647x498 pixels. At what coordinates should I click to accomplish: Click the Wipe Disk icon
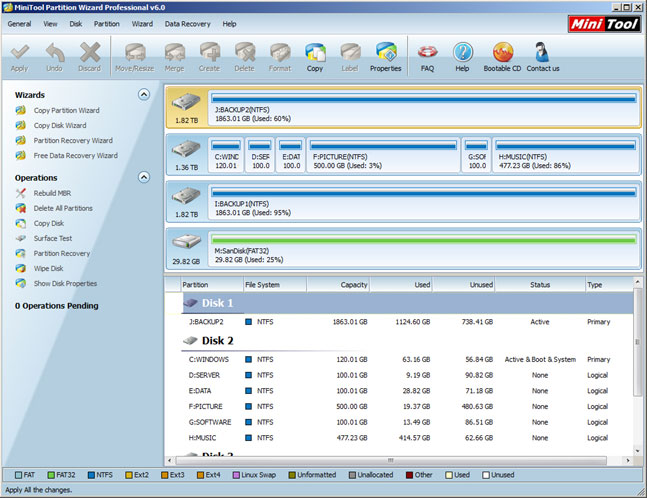point(21,268)
